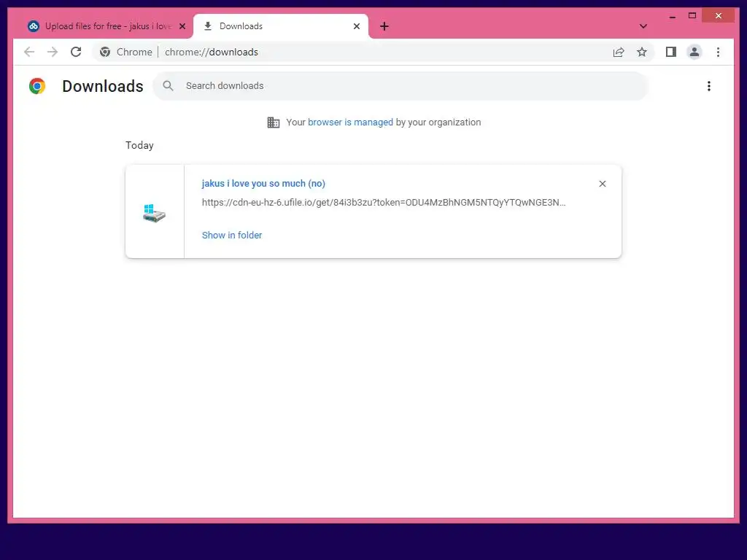Click the Today date heading
Screen dimensions: 747x560
[139, 145]
